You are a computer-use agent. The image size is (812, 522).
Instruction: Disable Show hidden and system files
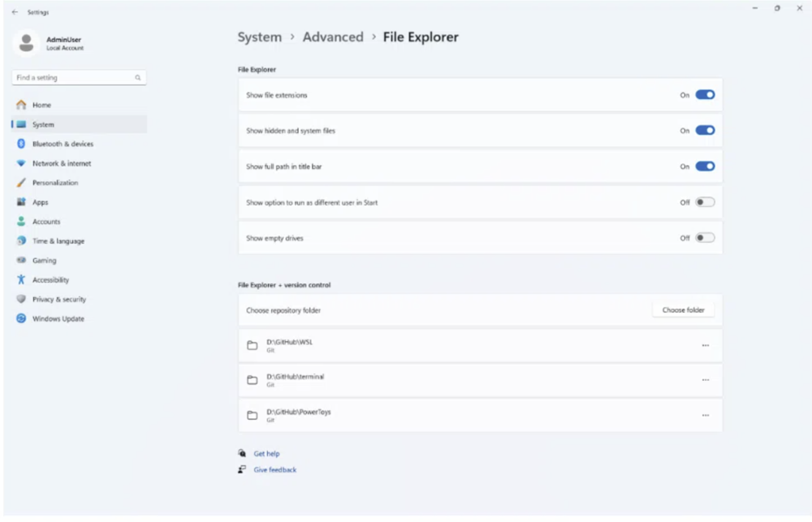pyautogui.click(x=705, y=131)
